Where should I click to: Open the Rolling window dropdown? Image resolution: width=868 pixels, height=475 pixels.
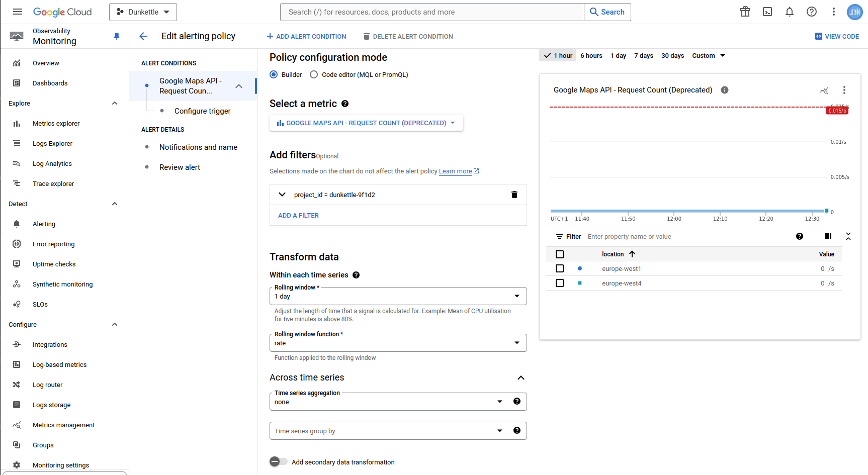click(398, 297)
